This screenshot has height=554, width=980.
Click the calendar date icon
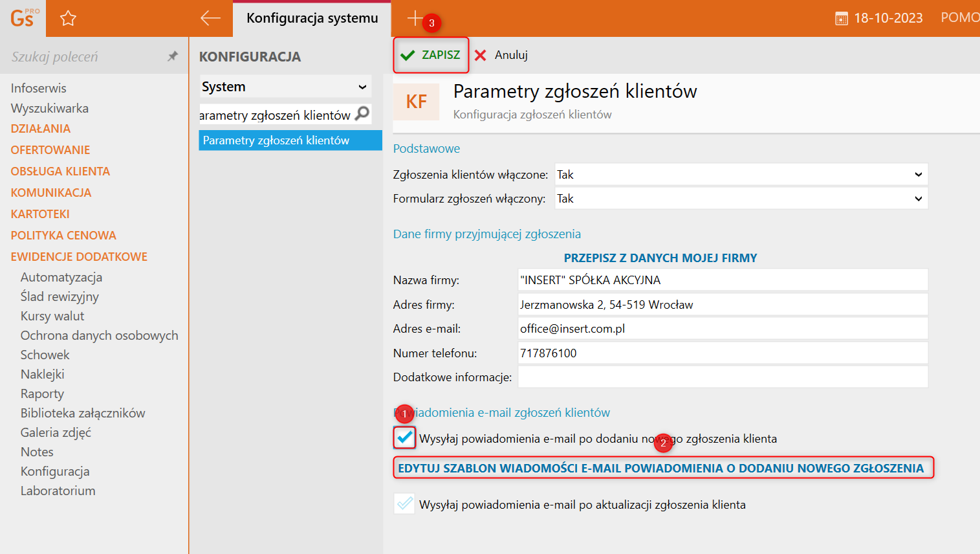(841, 19)
